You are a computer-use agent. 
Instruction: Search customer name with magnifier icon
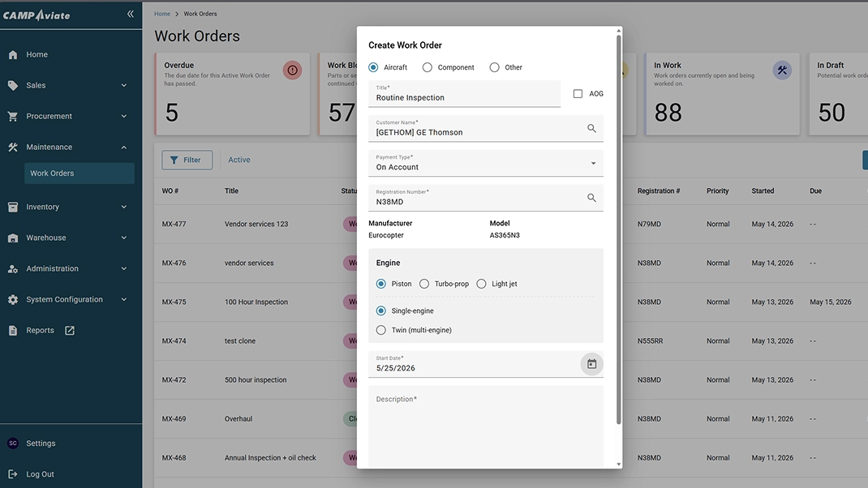tap(591, 128)
